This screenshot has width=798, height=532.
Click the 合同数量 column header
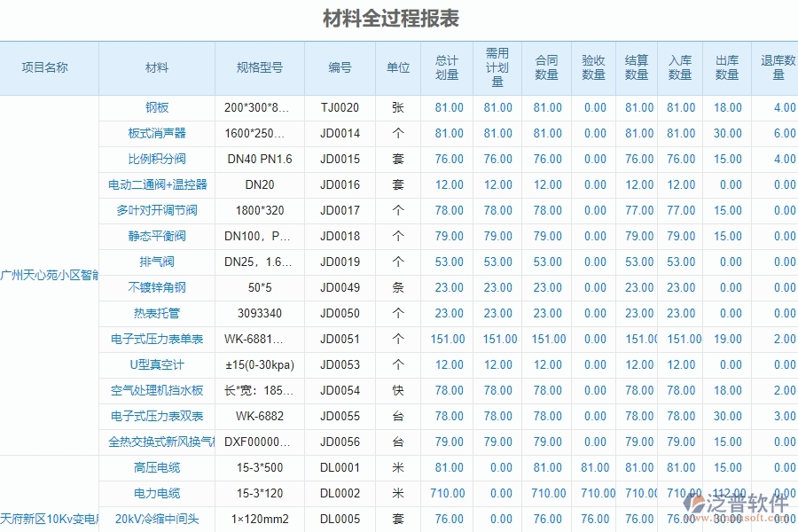[x=544, y=67]
